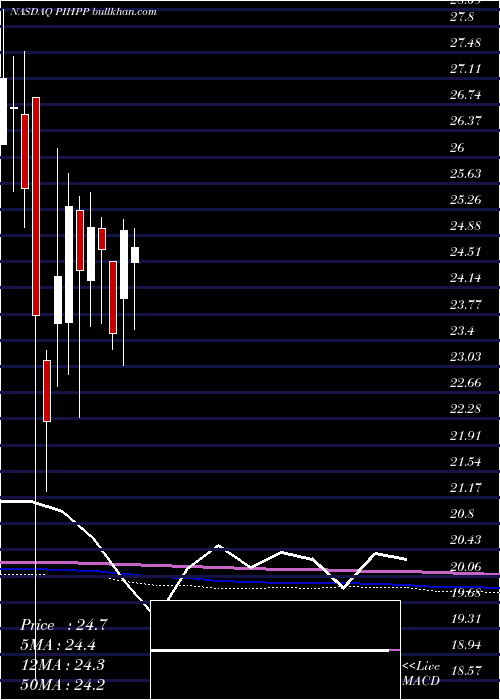Click the 21.17 price axis label

[x=465, y=488]
